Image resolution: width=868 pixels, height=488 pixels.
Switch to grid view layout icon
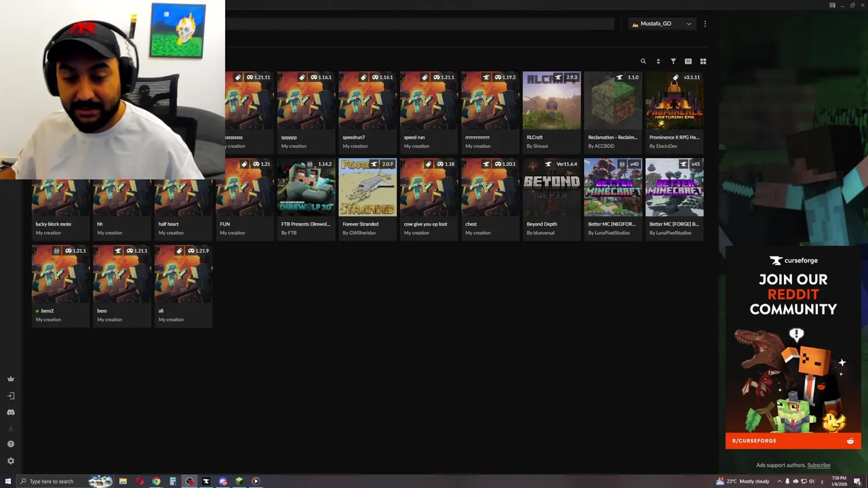[x=703, y=61]
